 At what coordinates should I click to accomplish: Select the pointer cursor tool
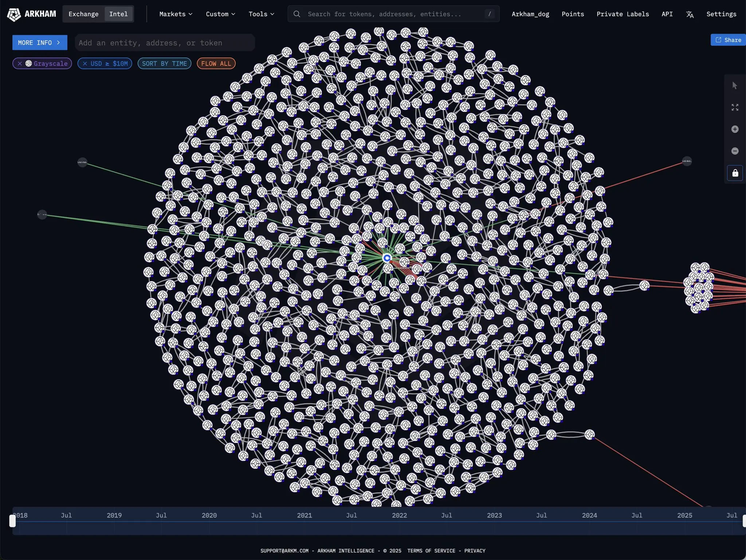[735, 85]
